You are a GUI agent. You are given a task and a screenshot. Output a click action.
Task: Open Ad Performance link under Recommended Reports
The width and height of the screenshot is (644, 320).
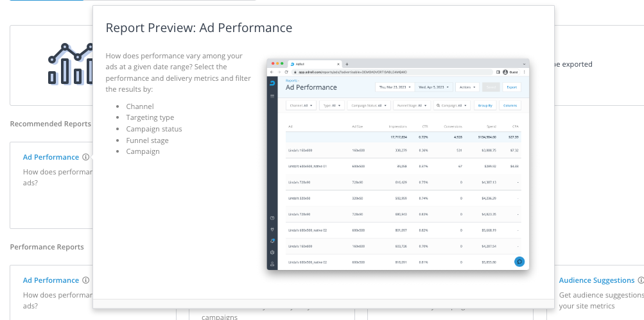click(x=51, y=157)
